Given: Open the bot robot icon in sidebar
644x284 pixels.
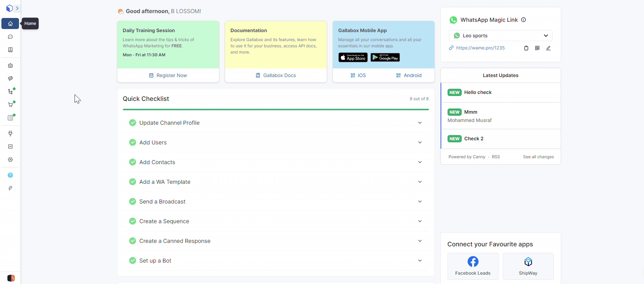Looking at the screenshot, I should click(10, 65).
